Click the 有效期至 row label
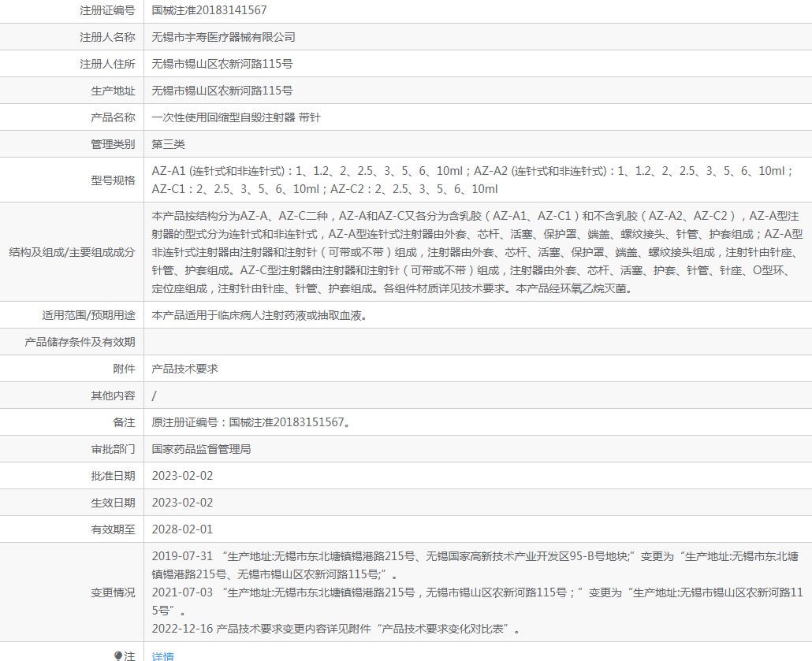Viewport: 812px width, 661px height. [113, 529]
